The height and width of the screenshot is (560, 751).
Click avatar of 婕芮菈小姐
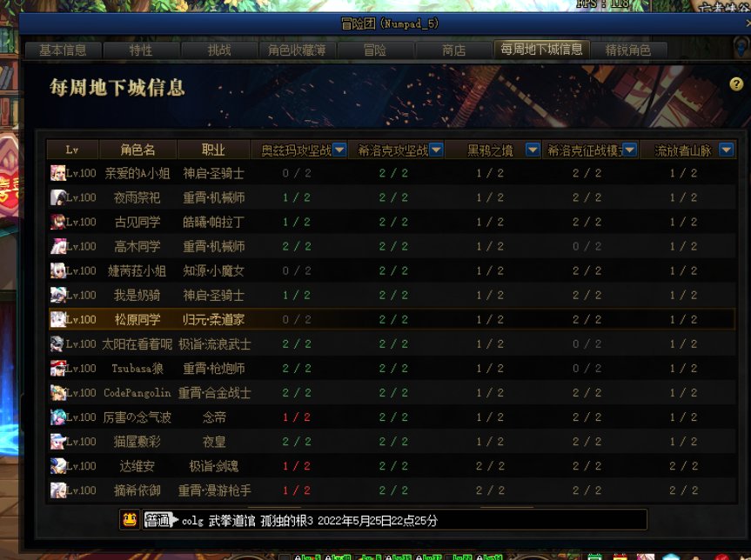pos(58,270)
